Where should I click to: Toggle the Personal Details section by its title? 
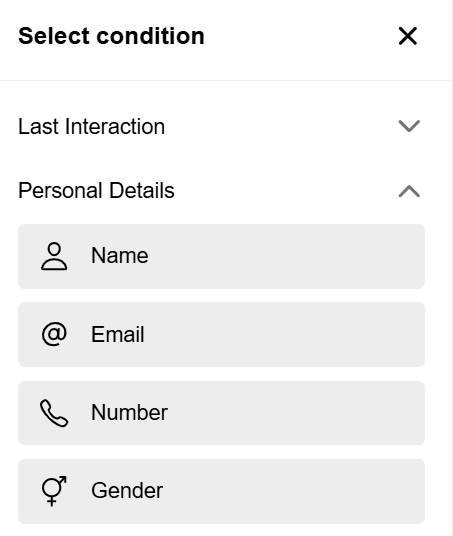(96, 190)
